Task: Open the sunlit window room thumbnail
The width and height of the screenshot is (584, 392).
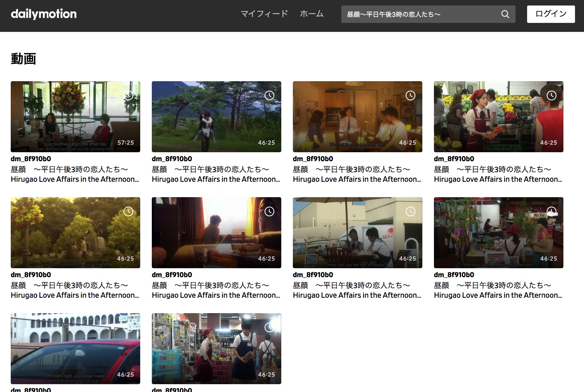Action: (217, 233)
